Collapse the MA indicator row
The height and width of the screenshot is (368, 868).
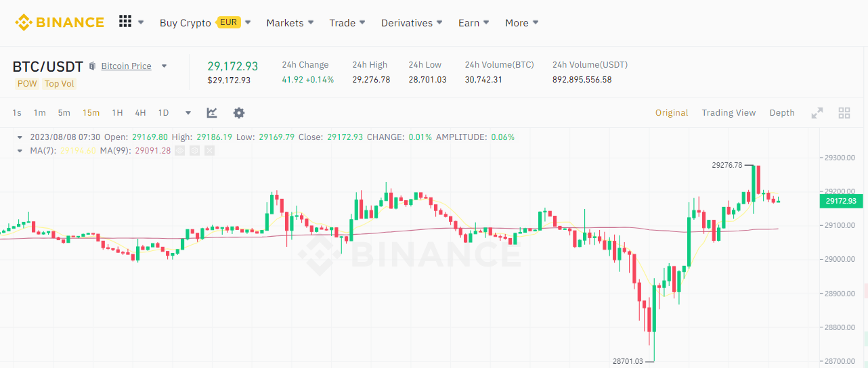[20, 150]
